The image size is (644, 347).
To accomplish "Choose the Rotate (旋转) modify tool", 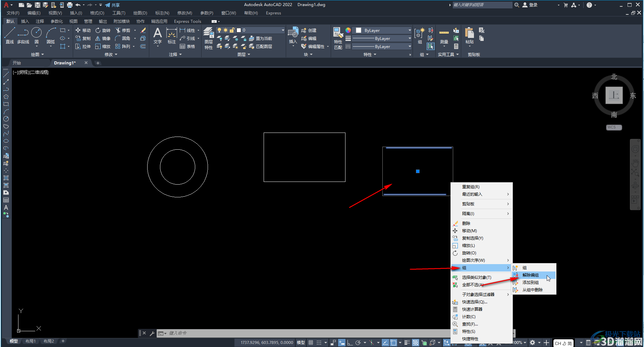I will 103,30.
